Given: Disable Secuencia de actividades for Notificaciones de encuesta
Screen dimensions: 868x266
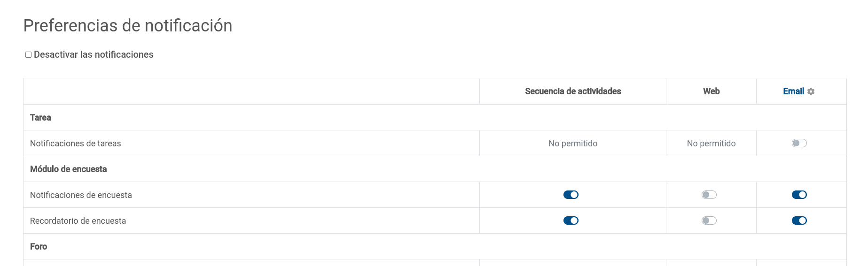Looking at the screenshot, I should pos(571,195).
